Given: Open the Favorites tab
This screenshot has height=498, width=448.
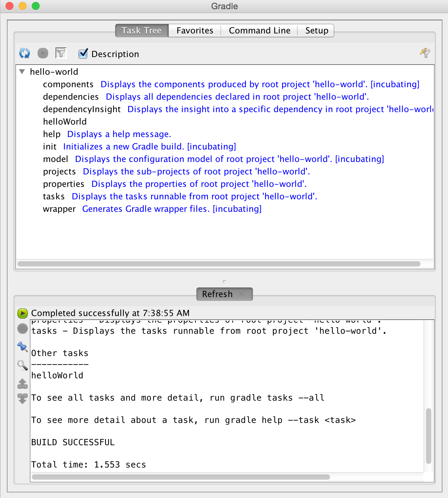Looking at the screenshot, I should coord(195,30).
